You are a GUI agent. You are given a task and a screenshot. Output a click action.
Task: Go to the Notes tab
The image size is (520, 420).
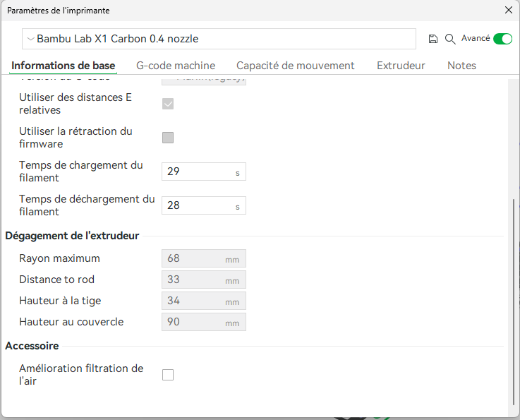coord(461,66)
